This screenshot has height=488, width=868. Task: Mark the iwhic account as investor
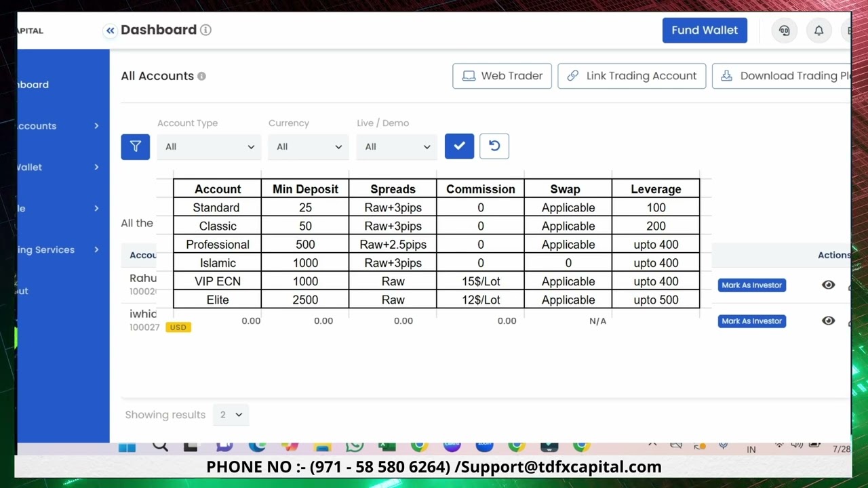tap(752, 321)
